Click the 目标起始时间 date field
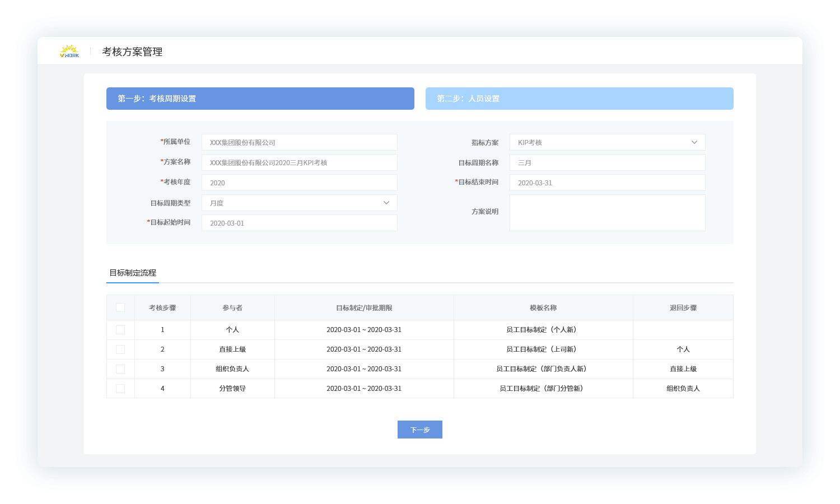This screenshot has height=504, width=840. (300, 223)
